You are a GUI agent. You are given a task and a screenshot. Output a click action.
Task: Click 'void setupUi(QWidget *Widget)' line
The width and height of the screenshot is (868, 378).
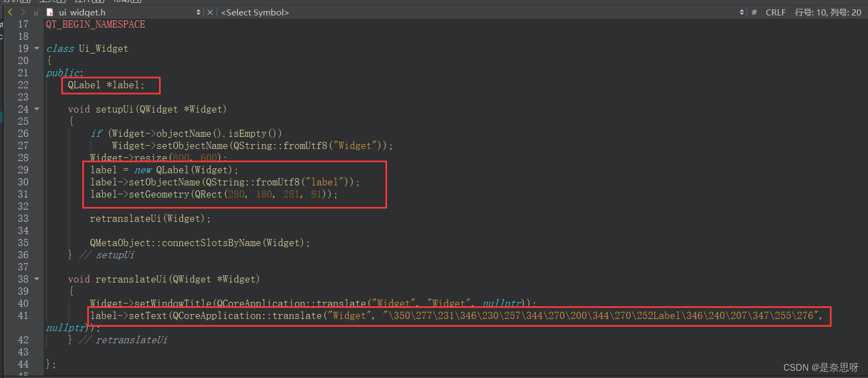pyautogui.click(x=147, y=109)
